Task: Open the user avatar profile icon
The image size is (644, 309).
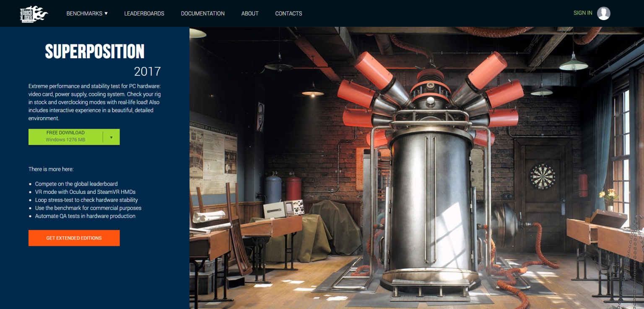Action: coord(603,13)
